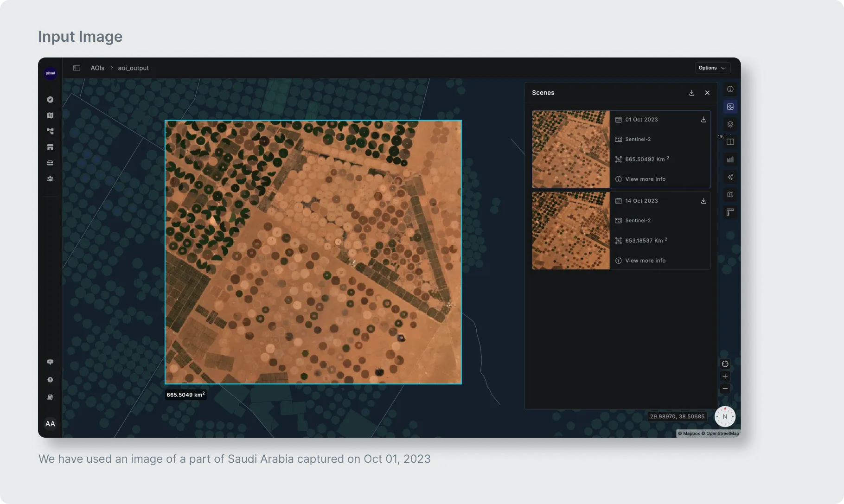Viewport: 844px width, 504px height.
Task: Open the Mapbox attribution link
Action: click(x=689, y=434)
